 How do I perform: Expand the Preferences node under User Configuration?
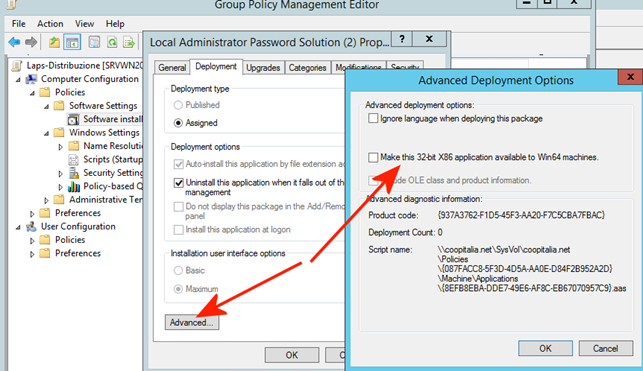32,254
